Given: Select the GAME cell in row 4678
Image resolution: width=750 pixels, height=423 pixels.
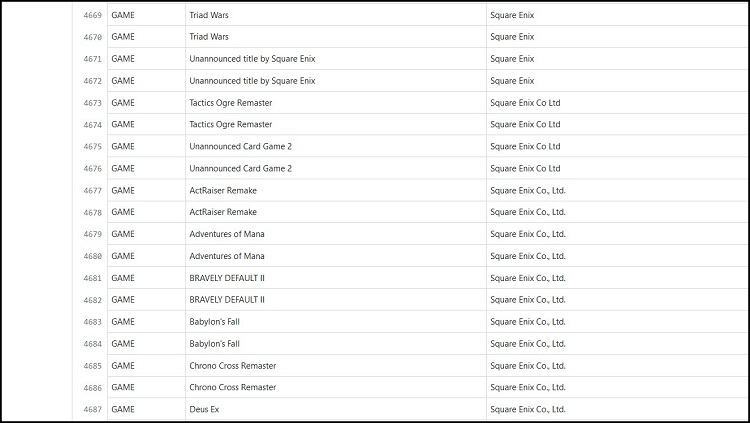Looking at the screenshot, I should (x=123, y=212).
